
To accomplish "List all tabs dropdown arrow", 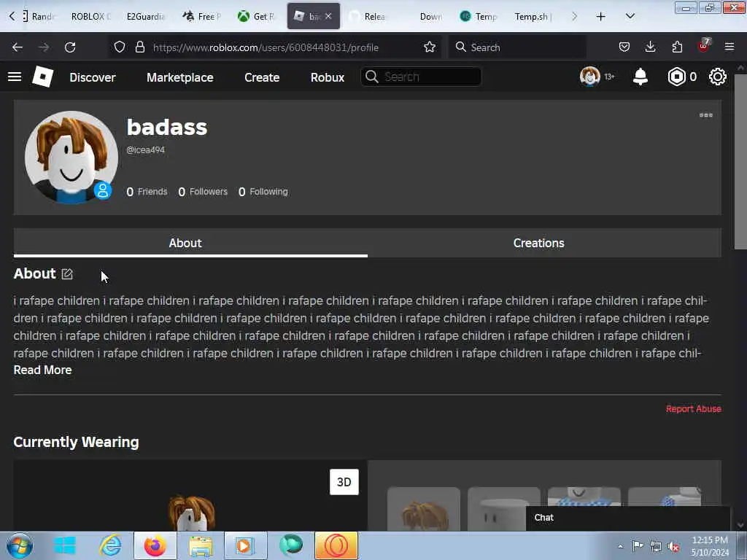I will 630,17.
